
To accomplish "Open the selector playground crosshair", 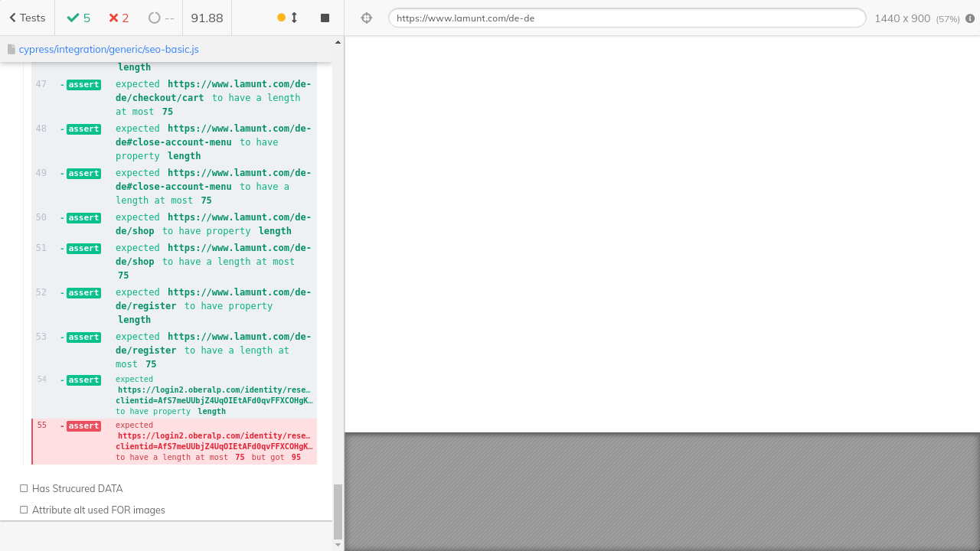I will pos(366,18).
